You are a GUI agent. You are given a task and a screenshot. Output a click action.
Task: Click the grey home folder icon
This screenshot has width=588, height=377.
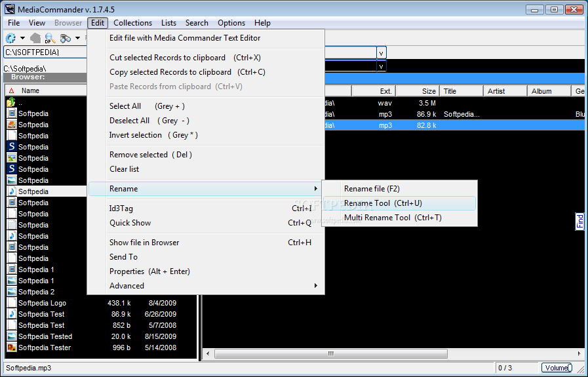[35, 38]
